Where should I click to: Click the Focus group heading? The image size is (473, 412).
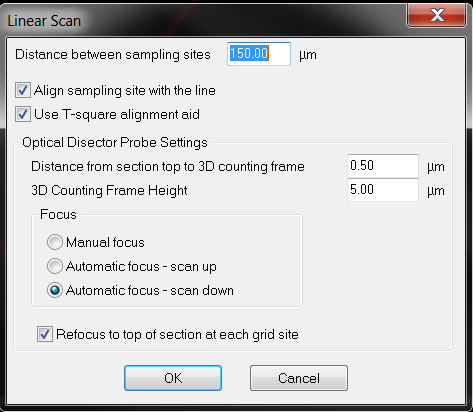58,214
